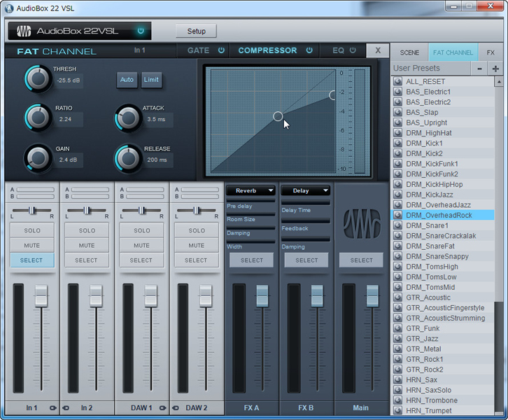Click the ATTACK knob
508x420 pixels.
[127, 118]
